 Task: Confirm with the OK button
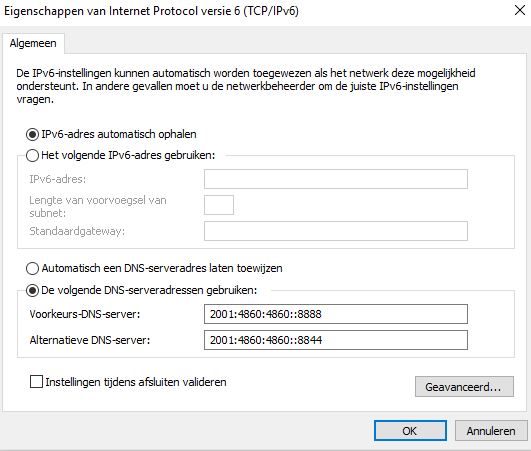(410, 431)
